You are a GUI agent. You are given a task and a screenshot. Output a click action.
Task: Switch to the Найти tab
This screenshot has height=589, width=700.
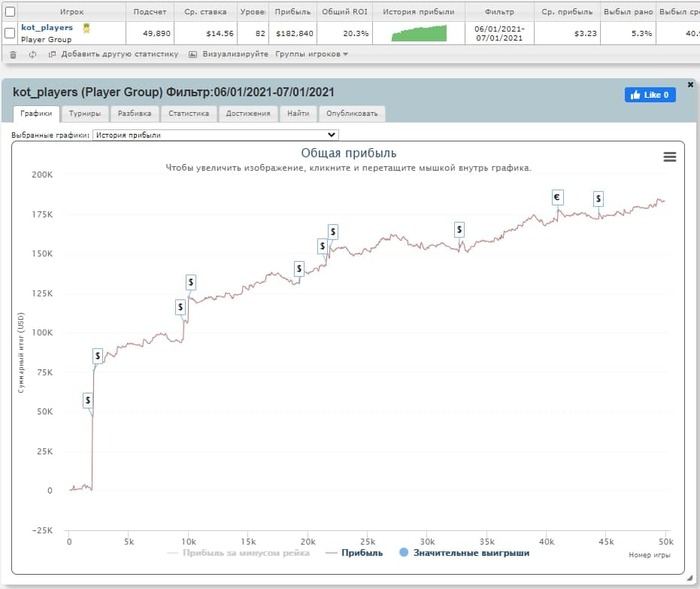(x=298, y=113)
